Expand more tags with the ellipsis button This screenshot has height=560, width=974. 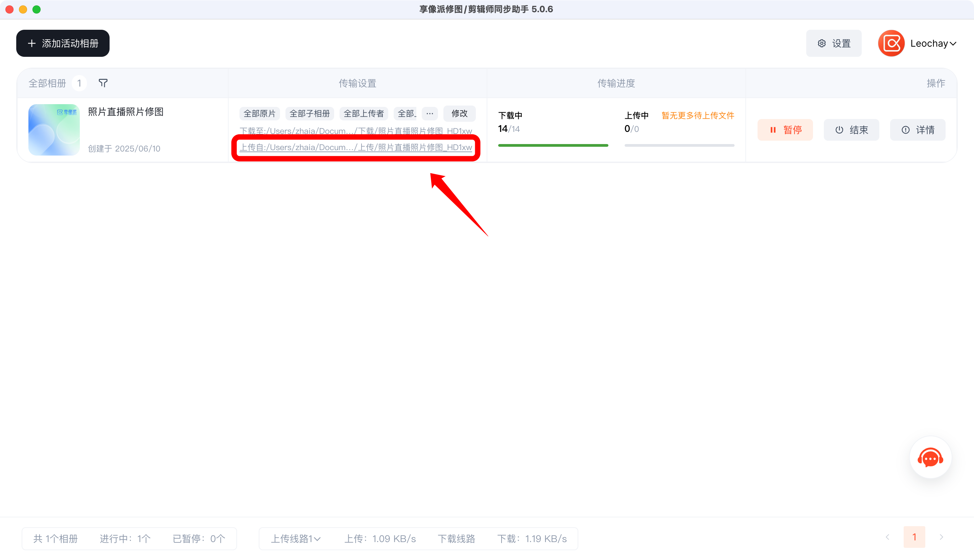click(430, 114)
